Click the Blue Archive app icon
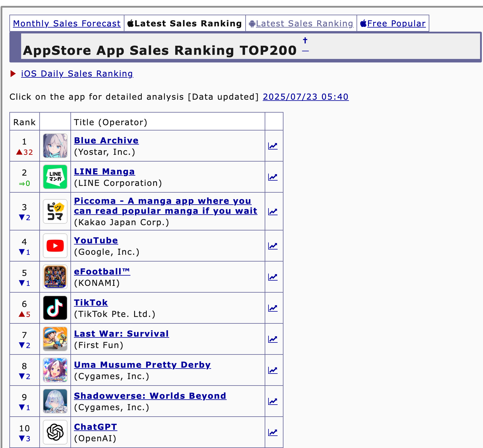Image resolution: width=483 pixels, height=448 pixels. point(55,146)
